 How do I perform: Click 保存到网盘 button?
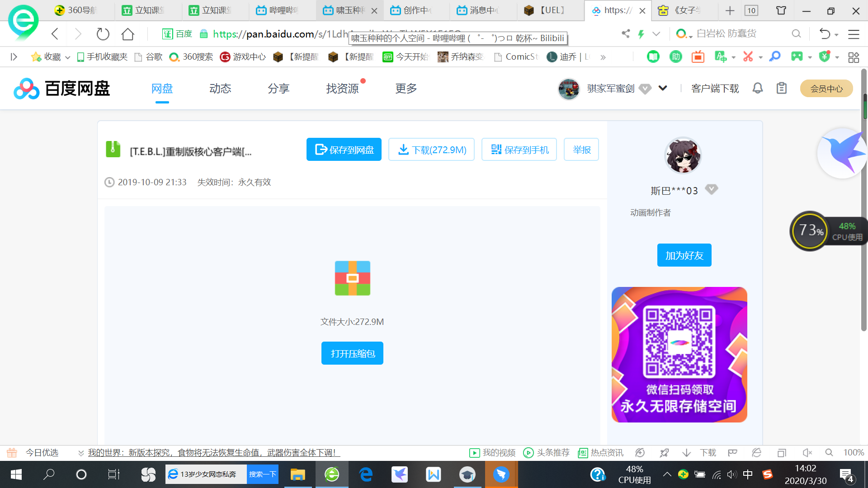pos(344,150)
